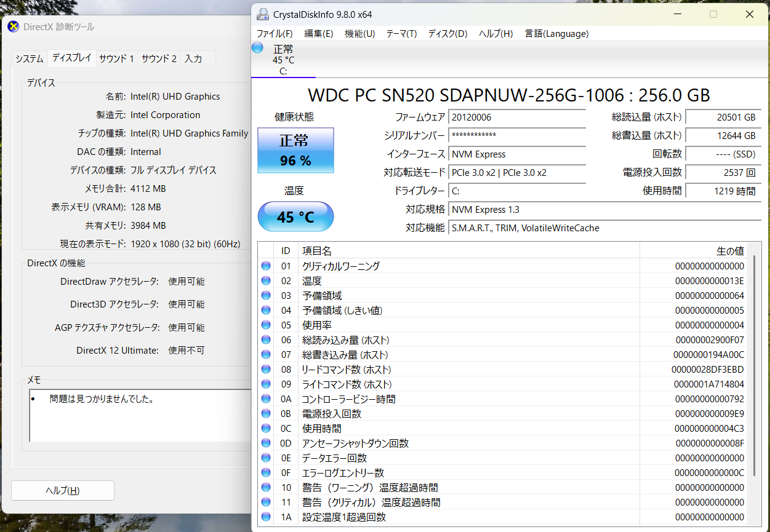Click 1920 x 1080 (32 bit) (60Hz) display mode
This screenshot has height=532, width=770.
(x=185, y=244)
